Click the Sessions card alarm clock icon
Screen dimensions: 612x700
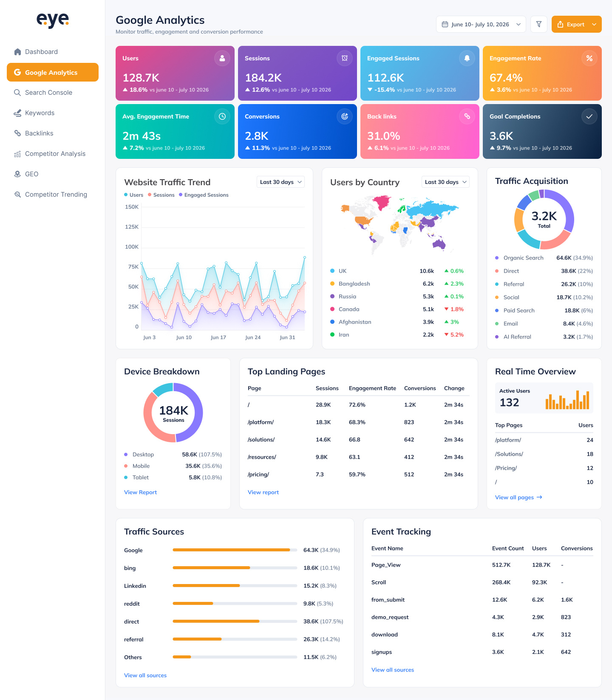[x=345, y=58]
